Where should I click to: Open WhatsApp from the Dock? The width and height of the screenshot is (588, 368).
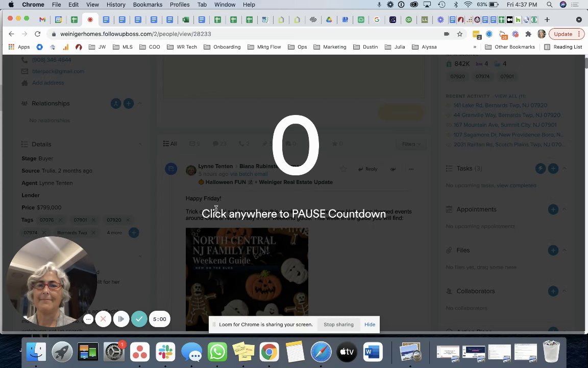click(217, 352)
